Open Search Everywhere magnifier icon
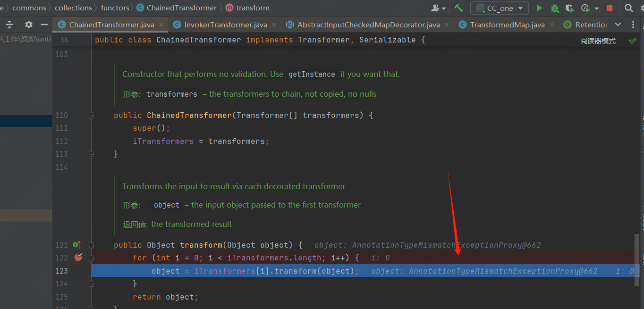The width and height of the screenshot is (644, 309). (x=629, y=8)
